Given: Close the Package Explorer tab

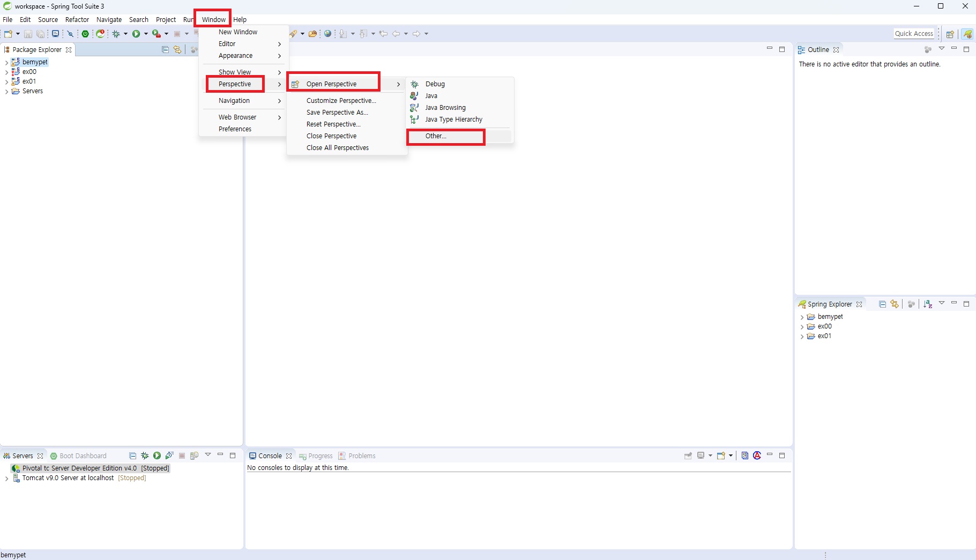Looking at the screenshot, I should coord(69,50).
